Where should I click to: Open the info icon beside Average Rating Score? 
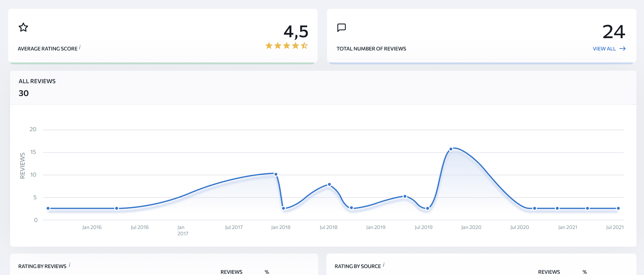click(80, 47)
